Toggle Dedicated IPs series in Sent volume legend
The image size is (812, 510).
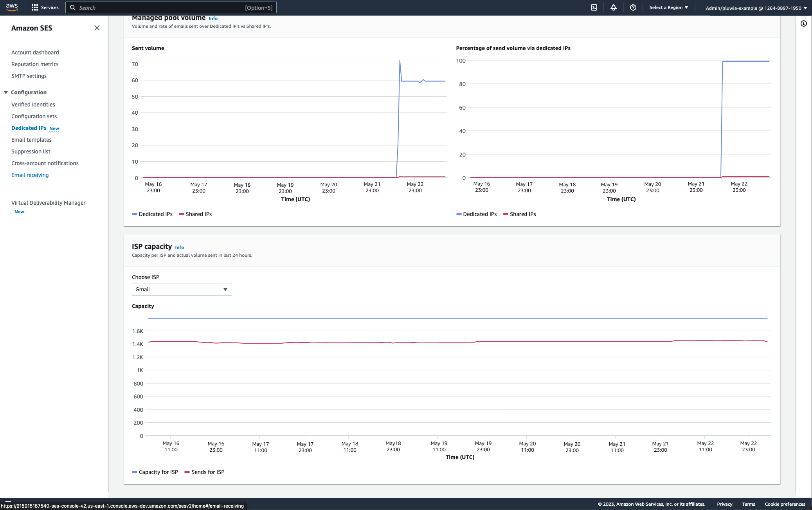152,214
